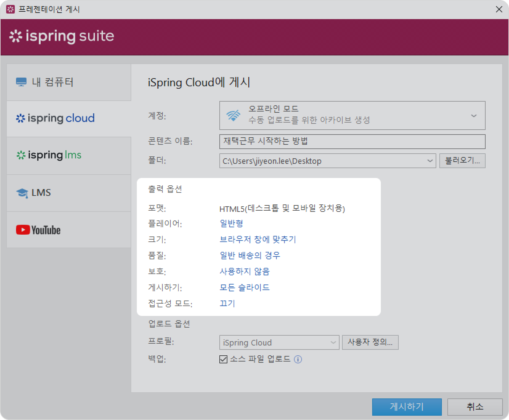The width and height of the screenshot is (509, 420).
Task: Click the iSpring Suite logo in banner
Action: (x=62, y=36)
